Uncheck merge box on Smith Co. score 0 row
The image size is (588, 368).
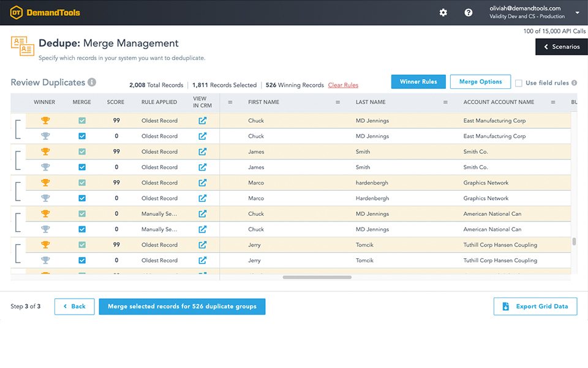click(82, 167)
